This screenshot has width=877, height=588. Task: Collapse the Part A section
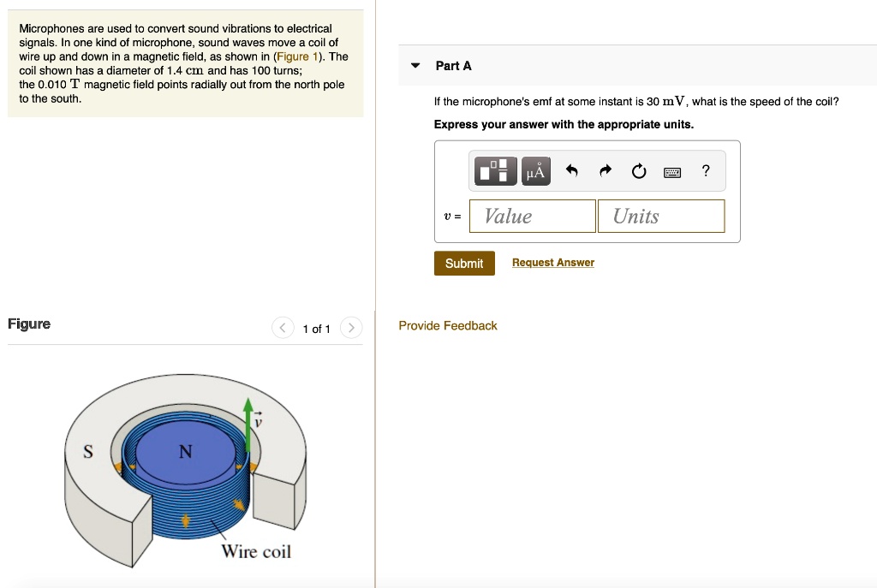point(415,66)
